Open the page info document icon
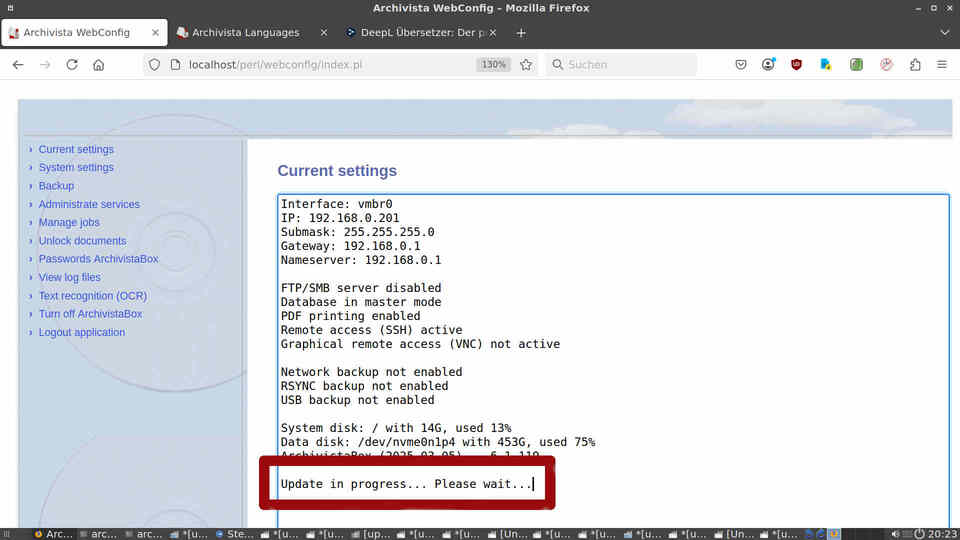Viewport: 960px width, 540px height. click(x=176, y=64)
